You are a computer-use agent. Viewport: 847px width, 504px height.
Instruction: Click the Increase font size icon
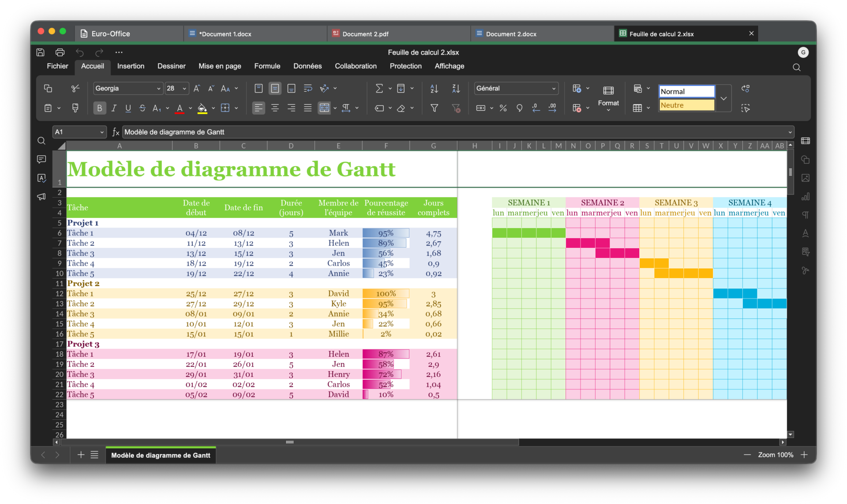[x=197, y=89]
